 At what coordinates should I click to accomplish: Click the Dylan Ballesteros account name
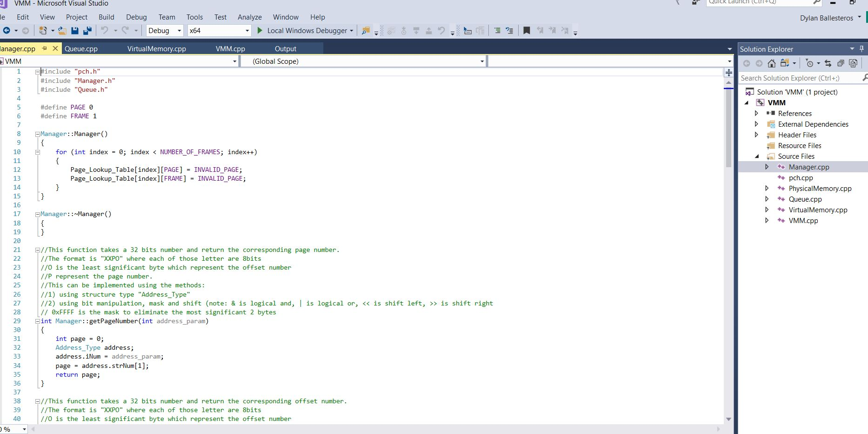[827, 18]
